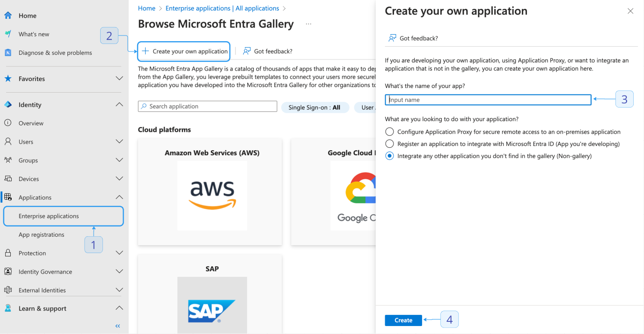Viewport: 644px width, 334px height.
Task: Click the External Identities icon
Action: 8,290
